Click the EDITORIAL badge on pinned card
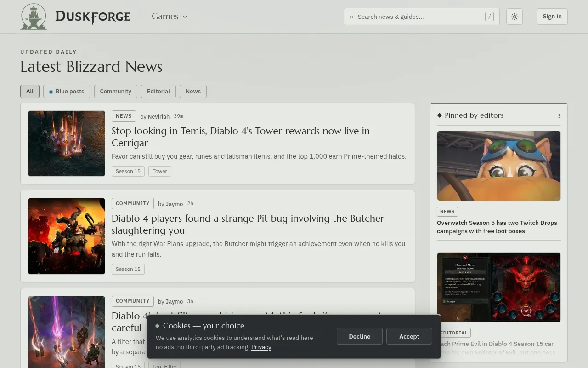The width and height of the screenshot is (588, 368). [454, 333]
